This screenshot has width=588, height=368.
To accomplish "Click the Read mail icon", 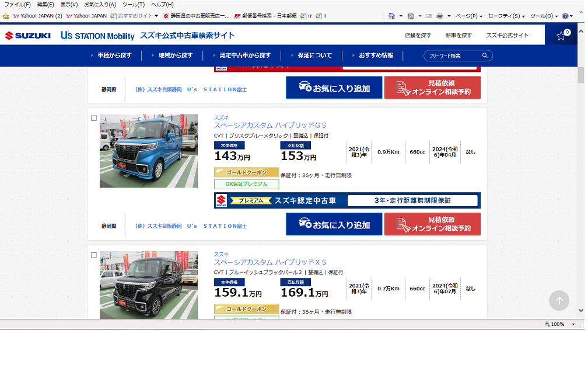I will (429, 16).
